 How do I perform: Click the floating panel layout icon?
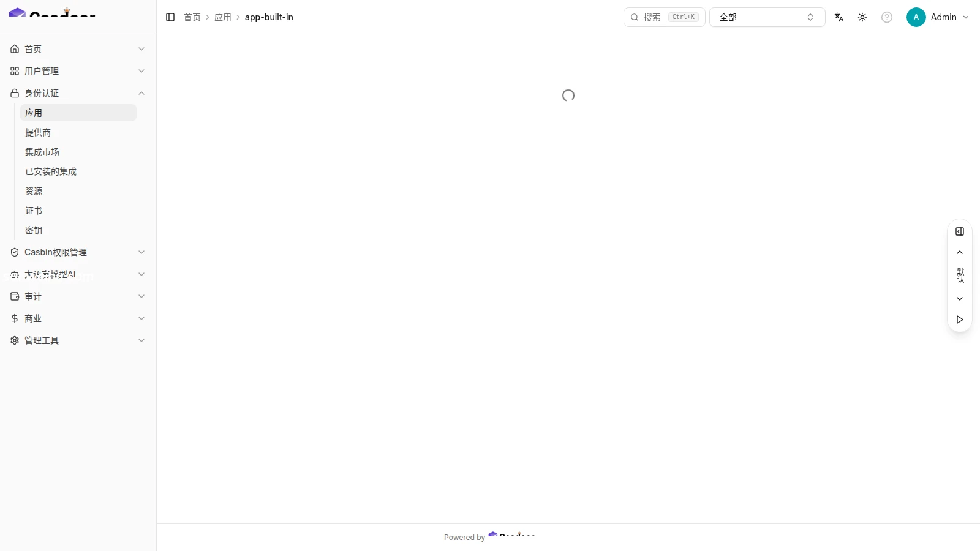pos(960,231)
